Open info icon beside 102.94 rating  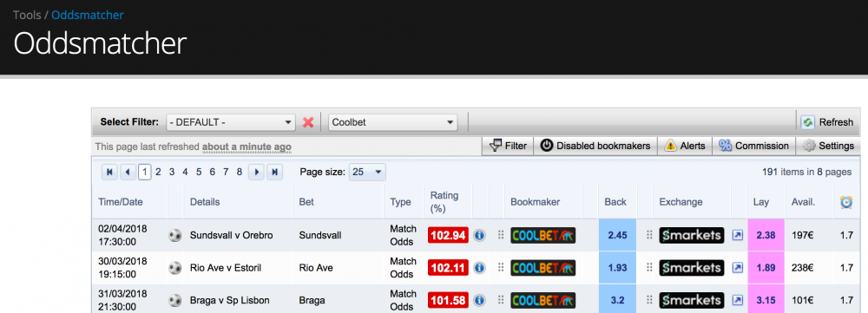point(479,235)
